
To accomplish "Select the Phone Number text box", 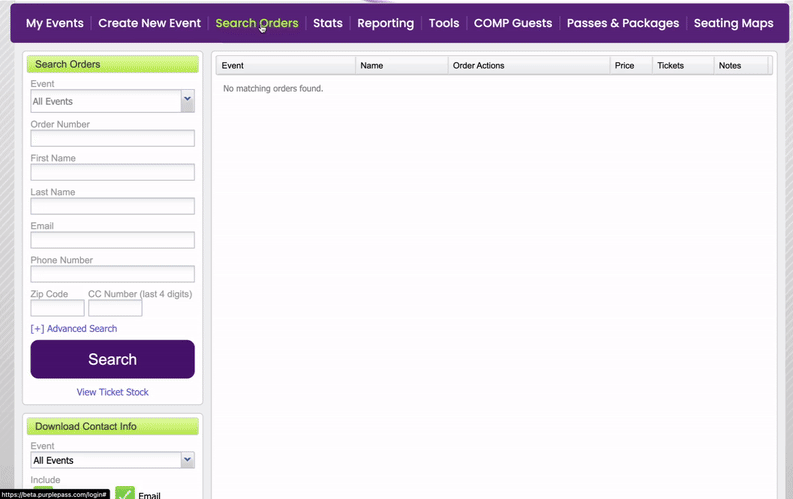I will click(112, 274).
